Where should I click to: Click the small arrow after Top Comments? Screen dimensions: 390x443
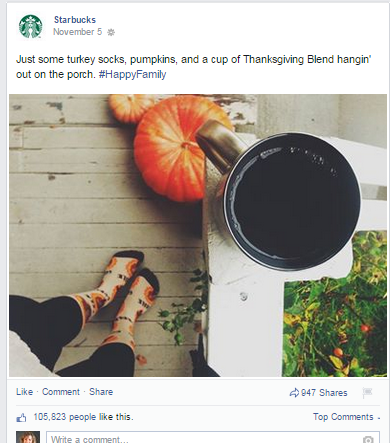(379, 418)
